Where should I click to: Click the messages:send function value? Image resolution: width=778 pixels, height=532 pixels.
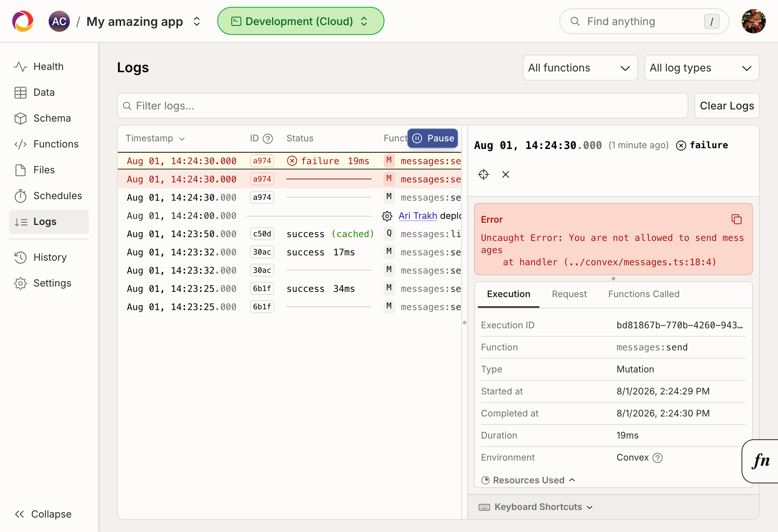652,347
